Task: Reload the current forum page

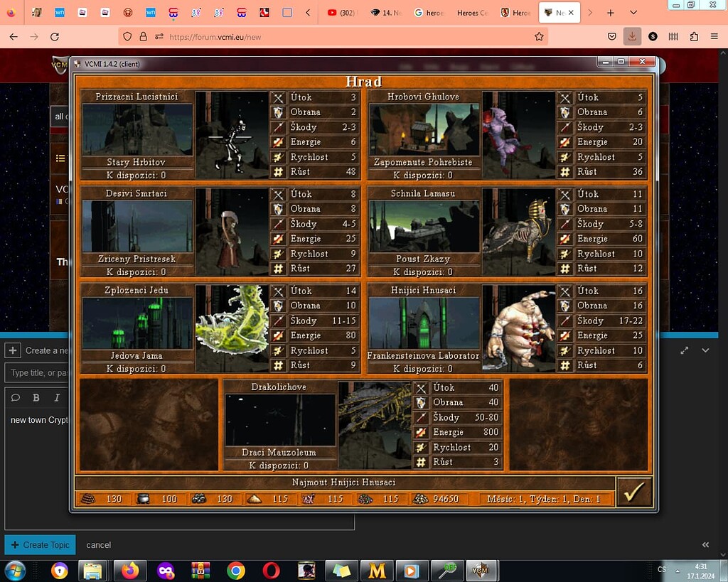Action: tap(55, 36)
